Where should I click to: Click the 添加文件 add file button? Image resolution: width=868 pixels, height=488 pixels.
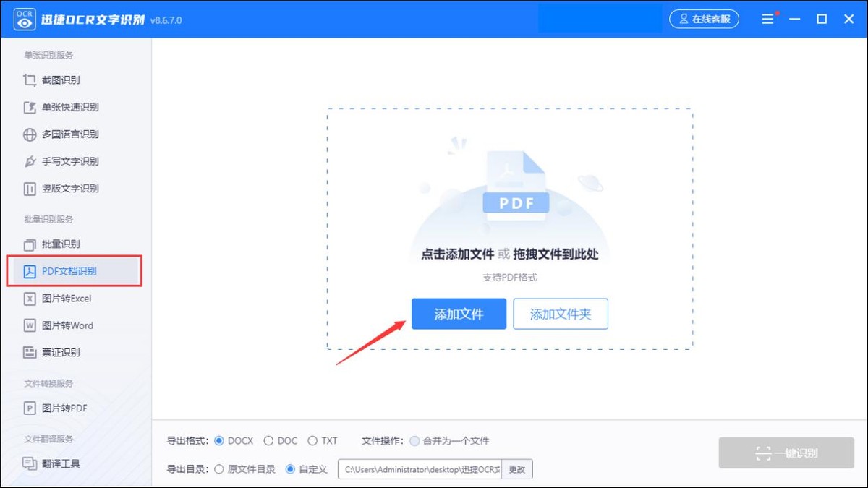tap(459, 314)
